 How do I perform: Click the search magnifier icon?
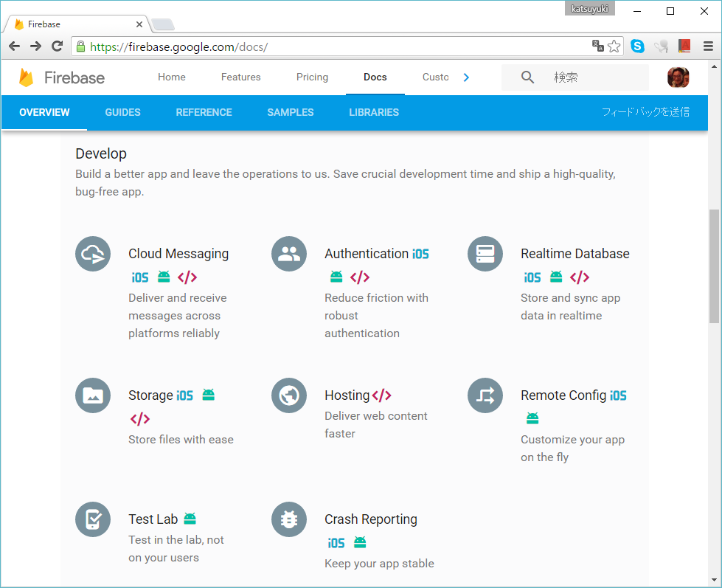pyautogui.click(x=528, y=77)
